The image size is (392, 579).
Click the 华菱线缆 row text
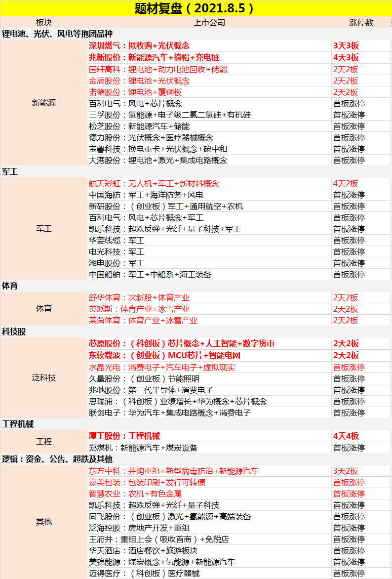pos(117,241)
